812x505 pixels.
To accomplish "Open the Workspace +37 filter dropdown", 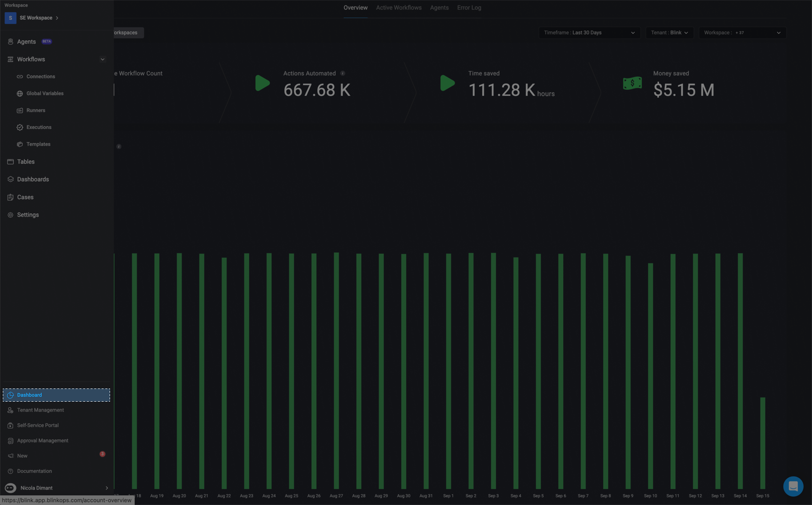I will (742, 33).
